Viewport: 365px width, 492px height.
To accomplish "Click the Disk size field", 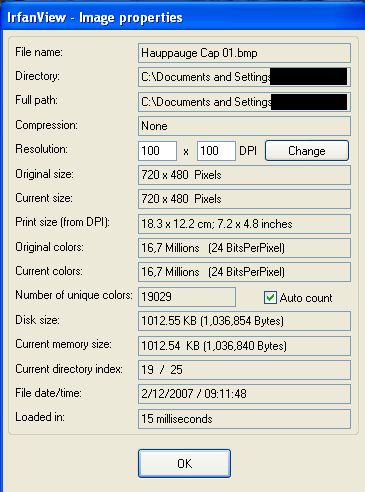I will tap(244, 321).
